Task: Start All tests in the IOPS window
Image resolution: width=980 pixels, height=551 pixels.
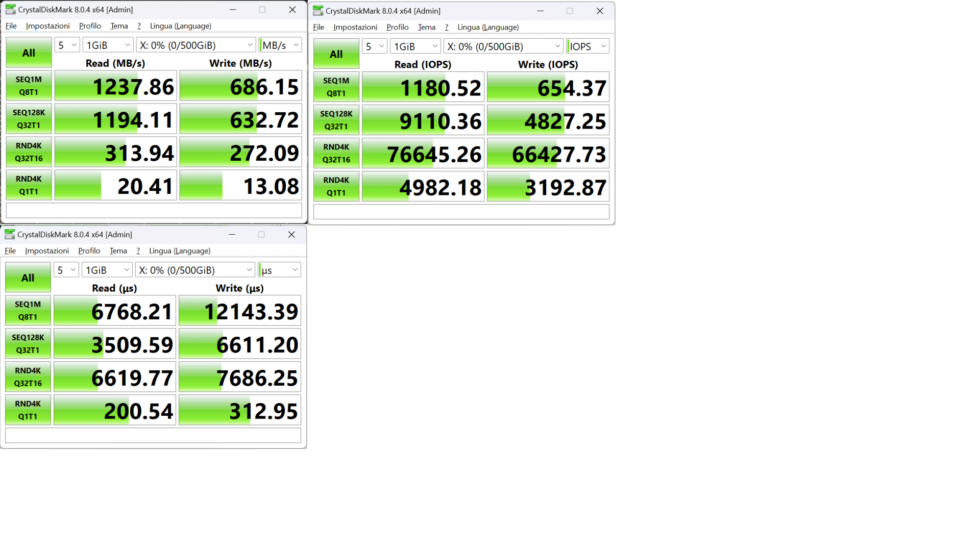Action: tap(336, 54)
